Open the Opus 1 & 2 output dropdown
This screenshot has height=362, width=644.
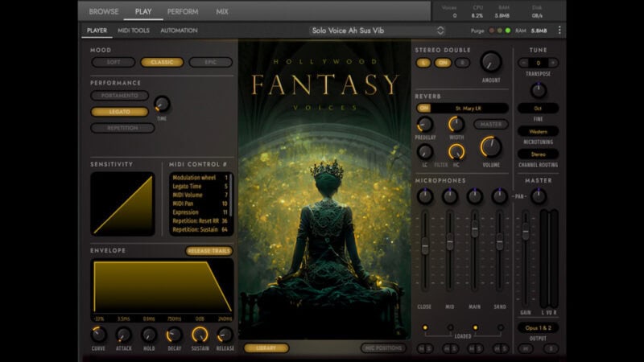(539, 327)
